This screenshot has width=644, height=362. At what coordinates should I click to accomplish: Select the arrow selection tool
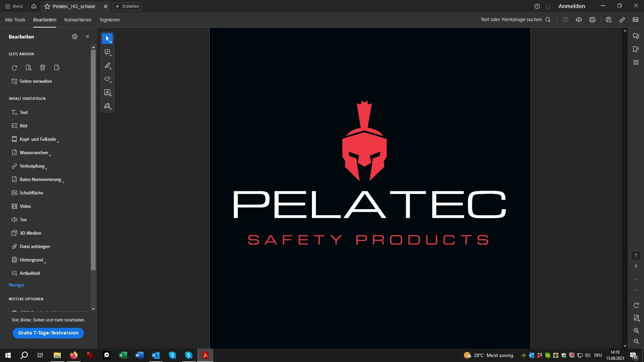tap(107, 39)
